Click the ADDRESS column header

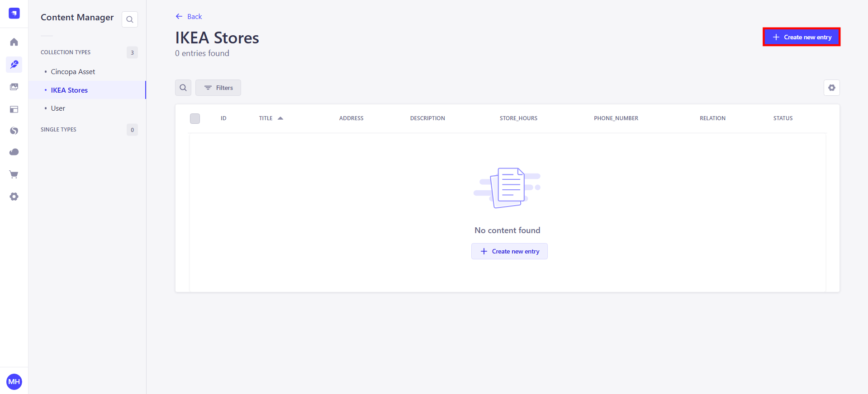(x=351, y=118)
